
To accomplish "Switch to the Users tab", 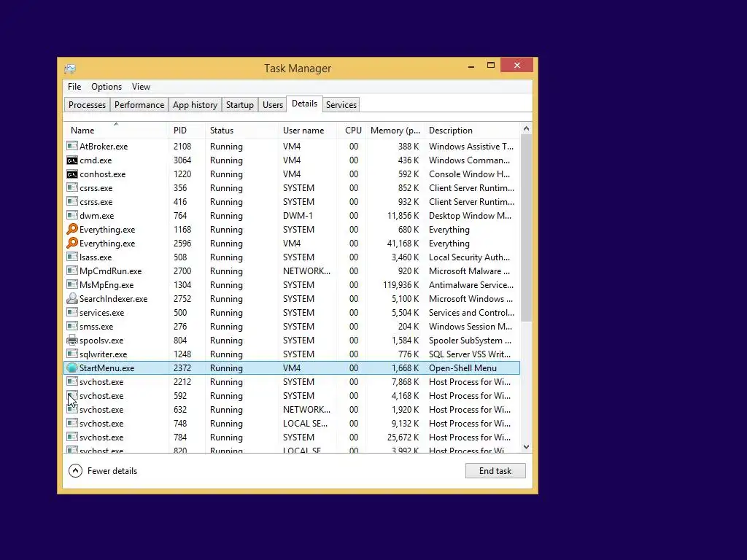I will point(273,105).
